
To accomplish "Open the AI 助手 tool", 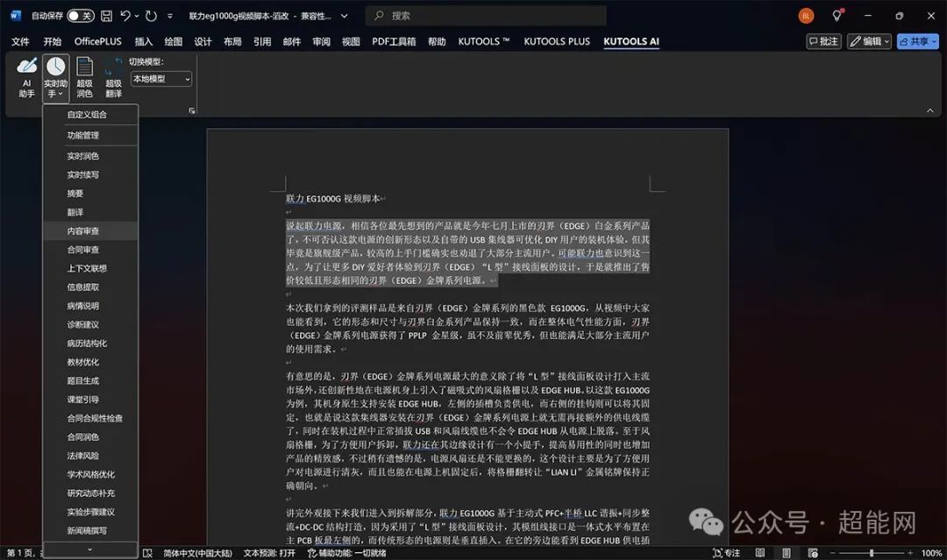I will coord(26,76).
